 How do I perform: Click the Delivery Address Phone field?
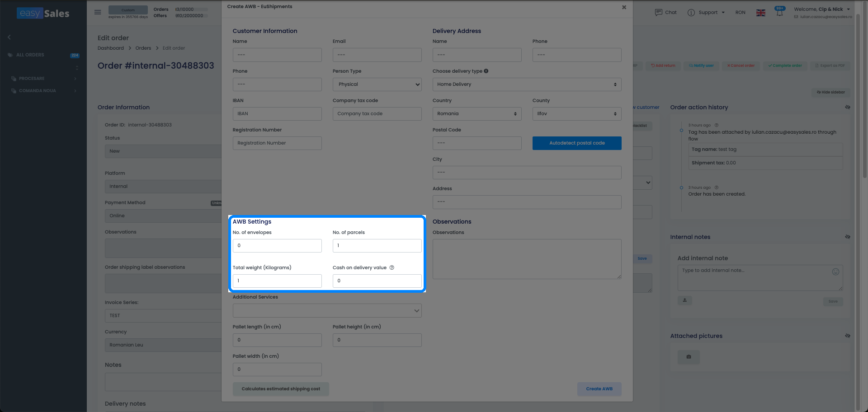pos(577,55)
